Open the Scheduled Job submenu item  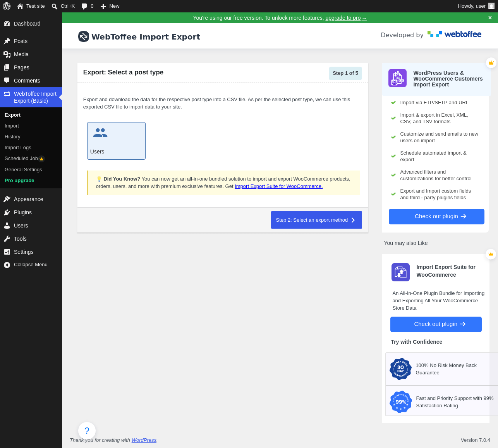click(x=21, y=159)
